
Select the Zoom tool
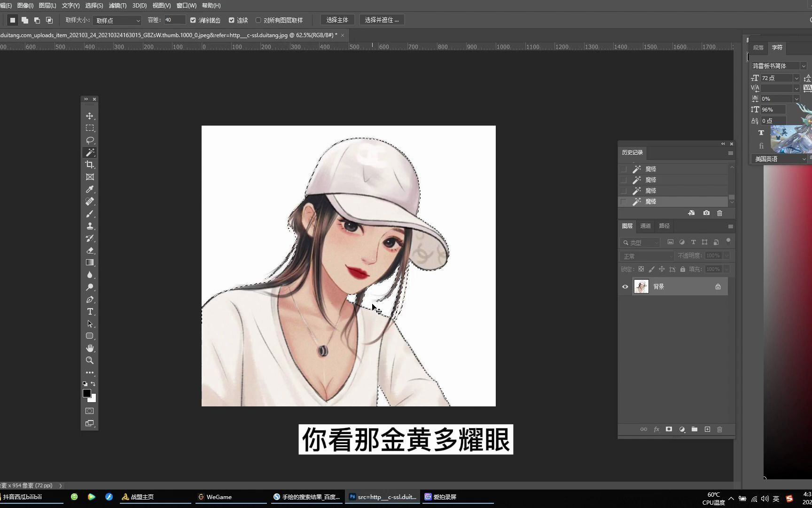click(x=90, y=360)
